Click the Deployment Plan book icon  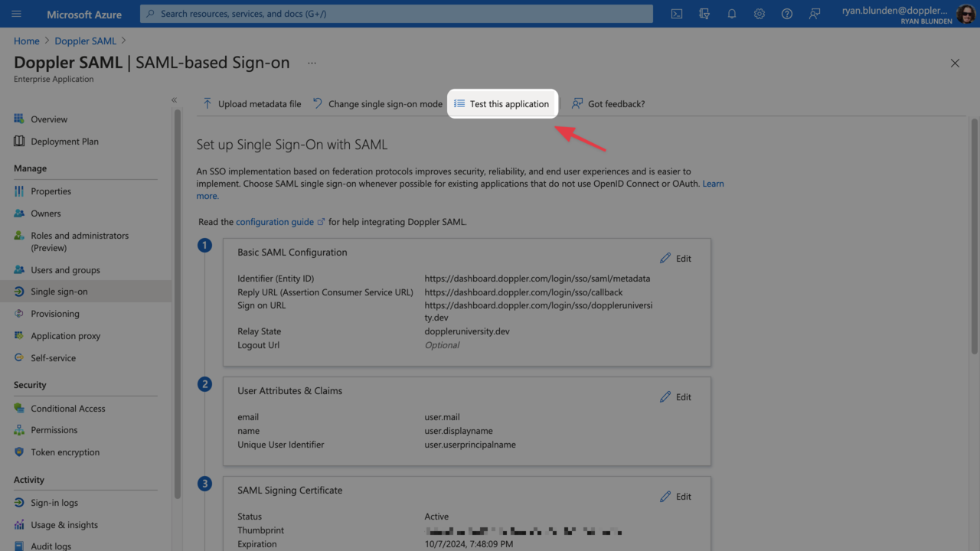(x=19, y=141)
